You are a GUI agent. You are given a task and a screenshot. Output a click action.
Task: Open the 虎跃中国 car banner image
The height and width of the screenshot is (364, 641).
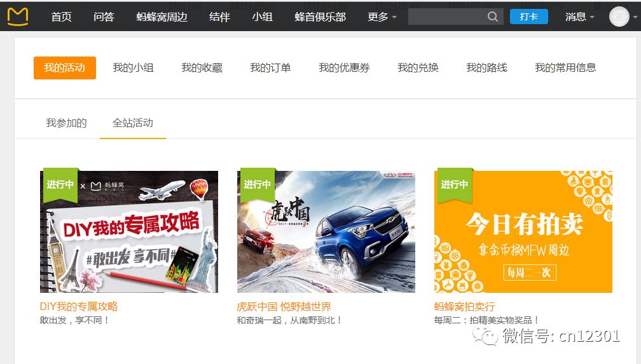pos(326,232)
